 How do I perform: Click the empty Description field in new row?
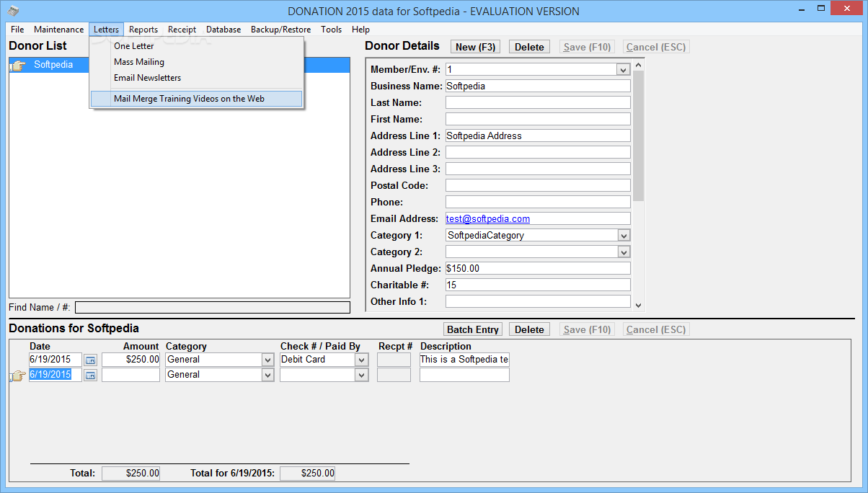pyautogui.click(x=464, y=375)
